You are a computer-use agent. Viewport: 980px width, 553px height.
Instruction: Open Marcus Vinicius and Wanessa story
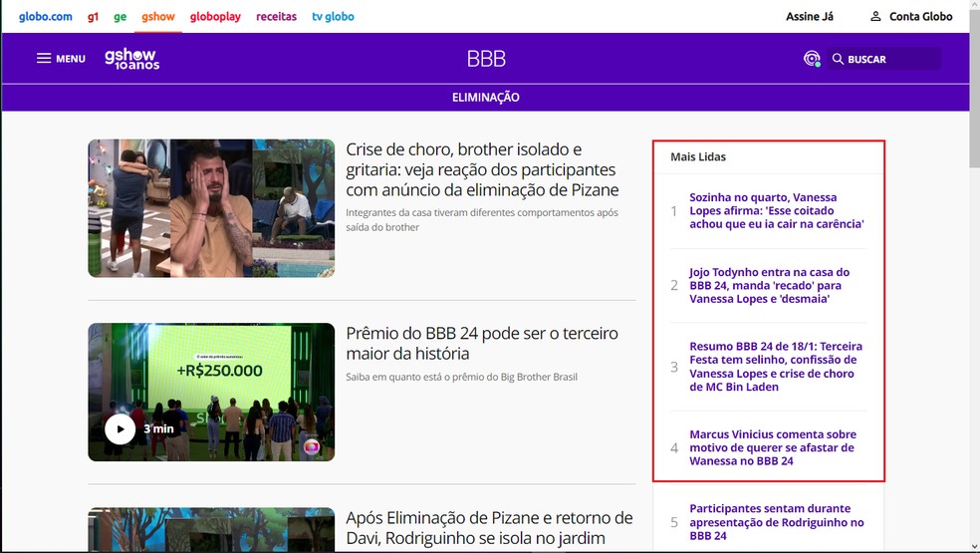pos(773,448)
